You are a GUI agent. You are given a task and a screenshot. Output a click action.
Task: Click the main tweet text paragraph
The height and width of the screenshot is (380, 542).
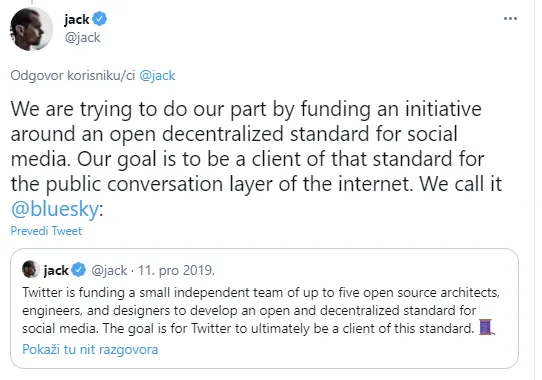(x=256, y=159)
